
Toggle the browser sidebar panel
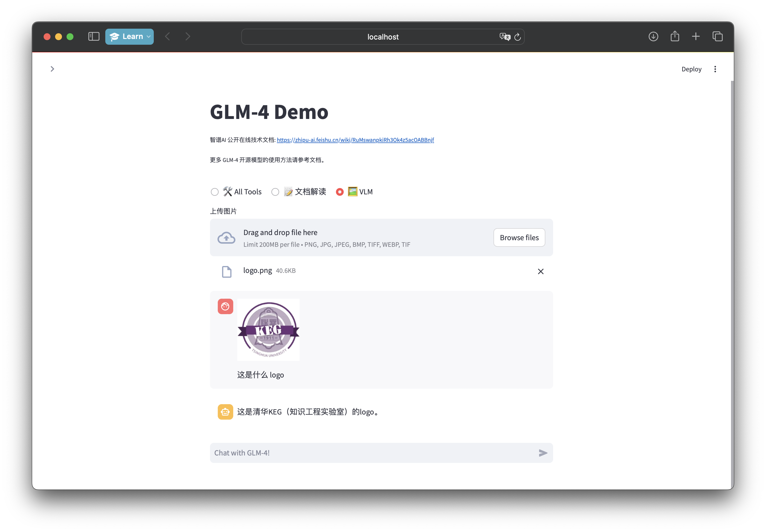94,36
